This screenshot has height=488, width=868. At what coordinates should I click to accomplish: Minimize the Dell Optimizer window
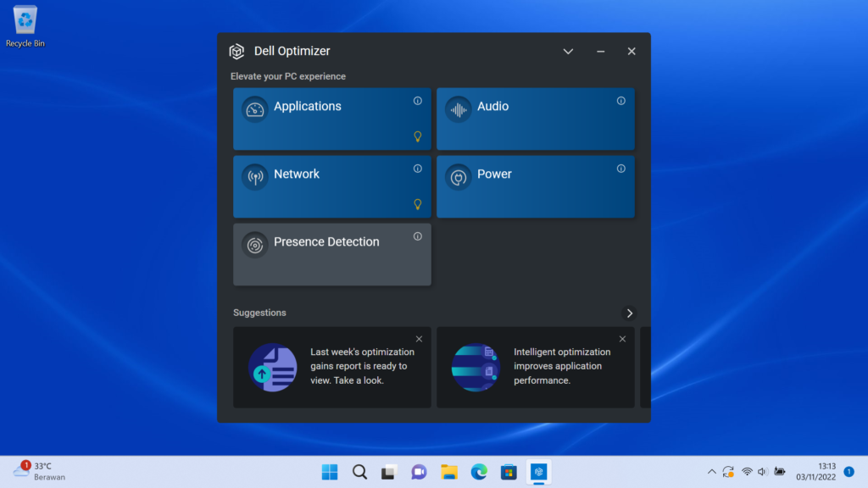point(601,52)
